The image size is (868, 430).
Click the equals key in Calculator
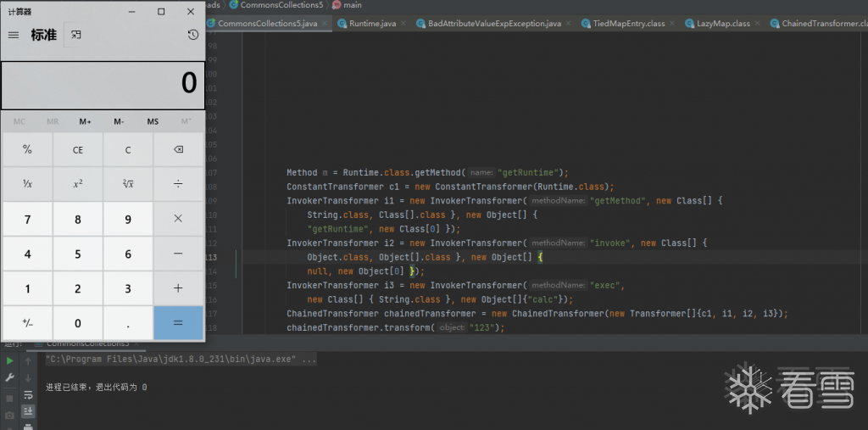(x=178, y=323)
